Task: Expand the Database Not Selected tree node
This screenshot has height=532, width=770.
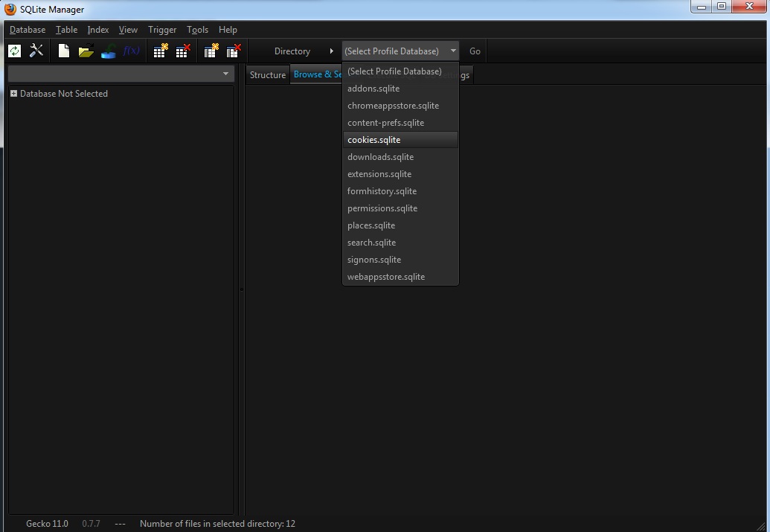Action: tap(13, 93)
